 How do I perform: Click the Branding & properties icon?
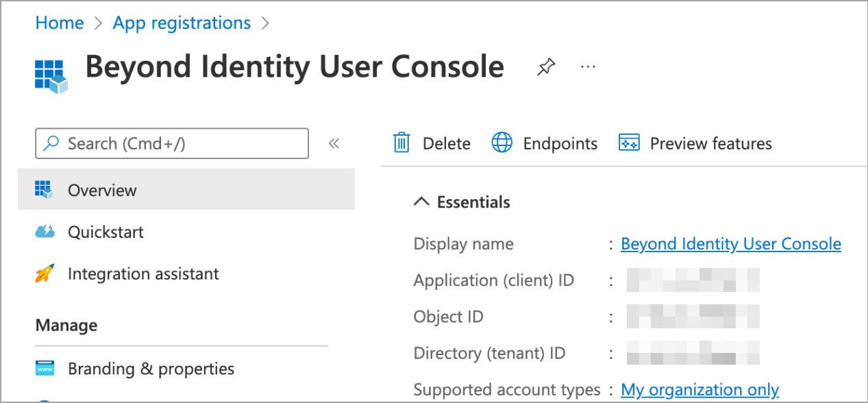pos(44,368)
